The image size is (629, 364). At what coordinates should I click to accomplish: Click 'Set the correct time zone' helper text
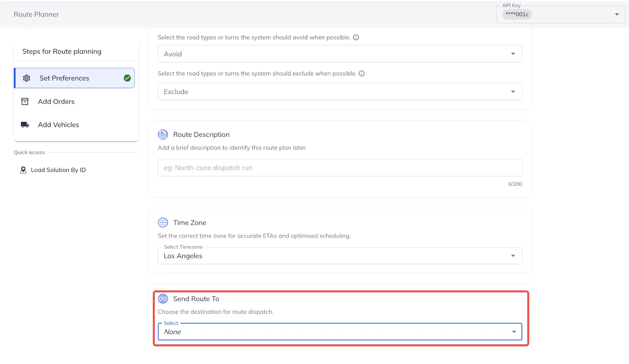[254, 236]
